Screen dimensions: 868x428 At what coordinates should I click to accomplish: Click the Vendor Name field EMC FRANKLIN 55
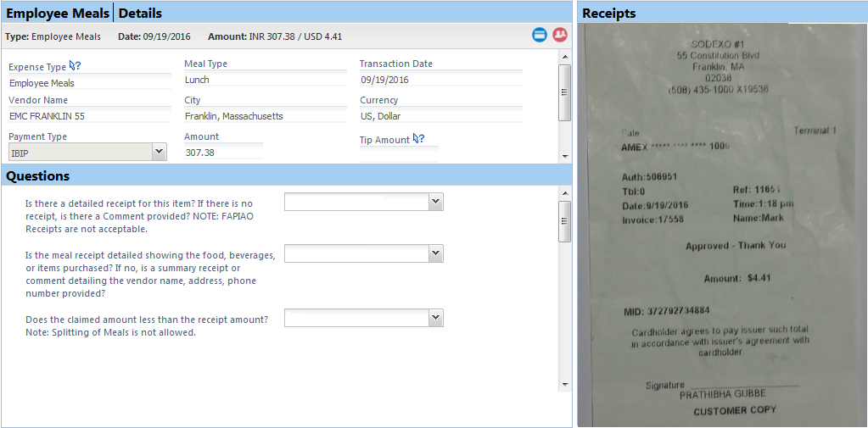(89, 116)
